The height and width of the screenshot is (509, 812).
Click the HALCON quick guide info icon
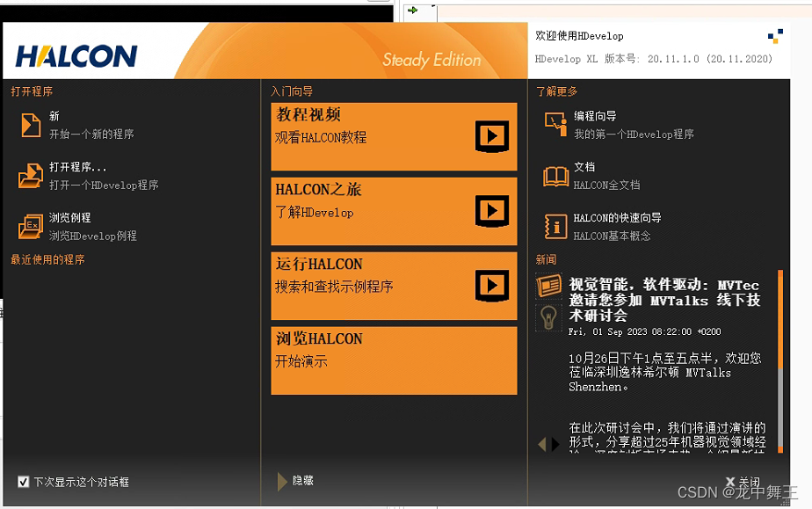coord(555,227)
